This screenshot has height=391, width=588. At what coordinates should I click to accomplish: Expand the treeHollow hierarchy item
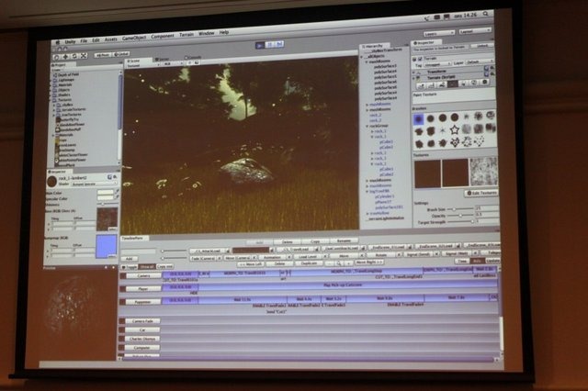(367, 214)
